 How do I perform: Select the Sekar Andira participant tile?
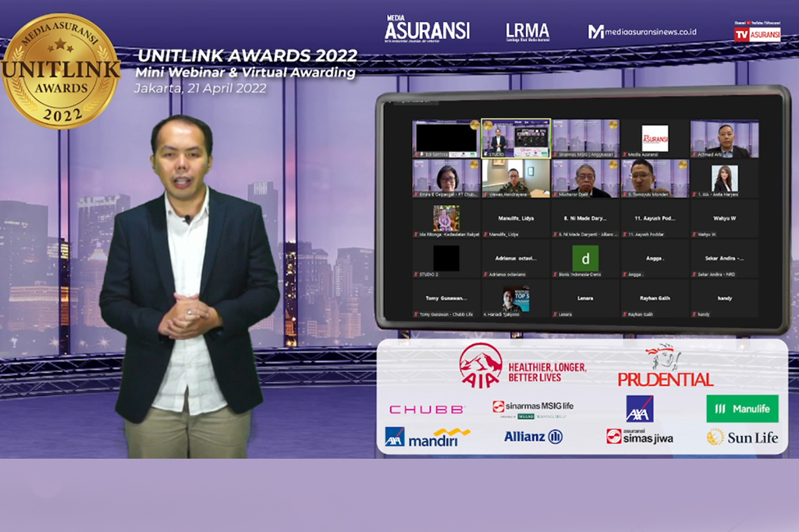tap(725, 258)
